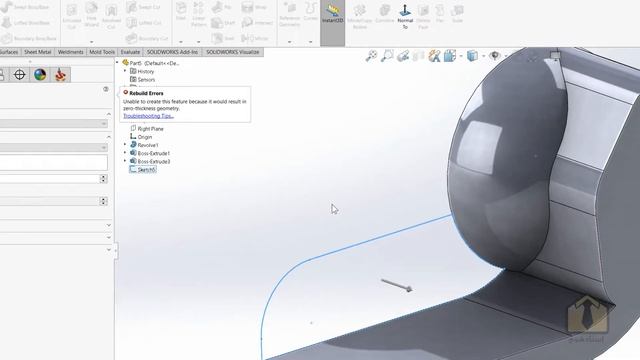Select the Draft tool
This screenshot has width=640, height=360.
[224, 23]
